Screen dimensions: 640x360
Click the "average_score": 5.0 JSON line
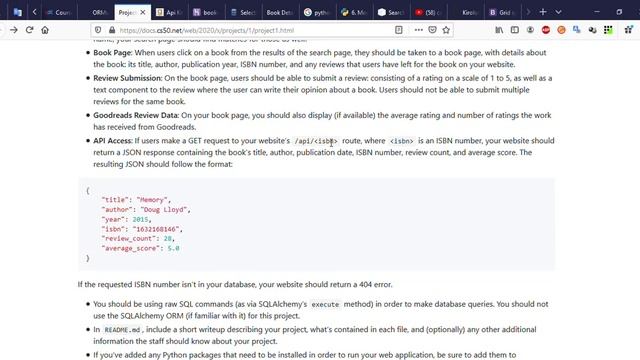click(140, 248)
